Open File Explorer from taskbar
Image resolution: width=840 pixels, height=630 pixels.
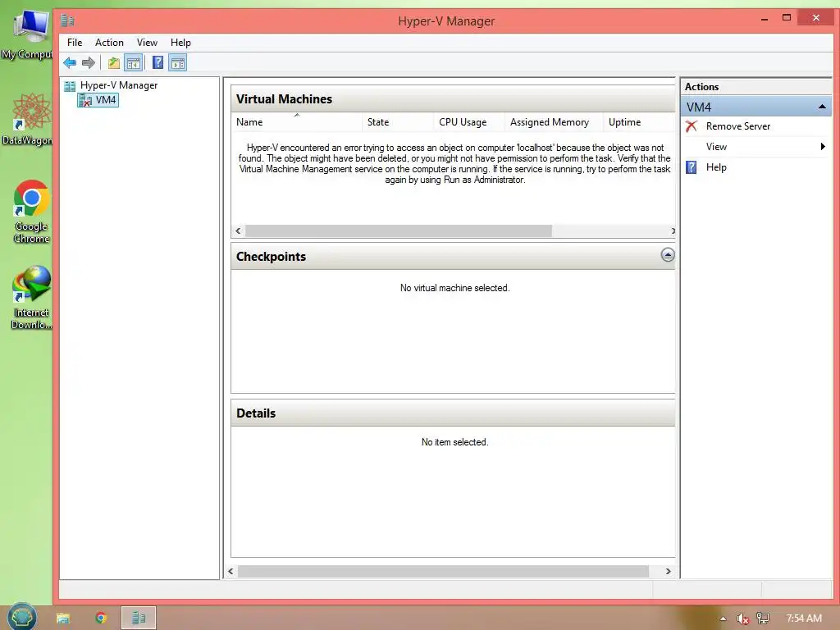point(63,618)
